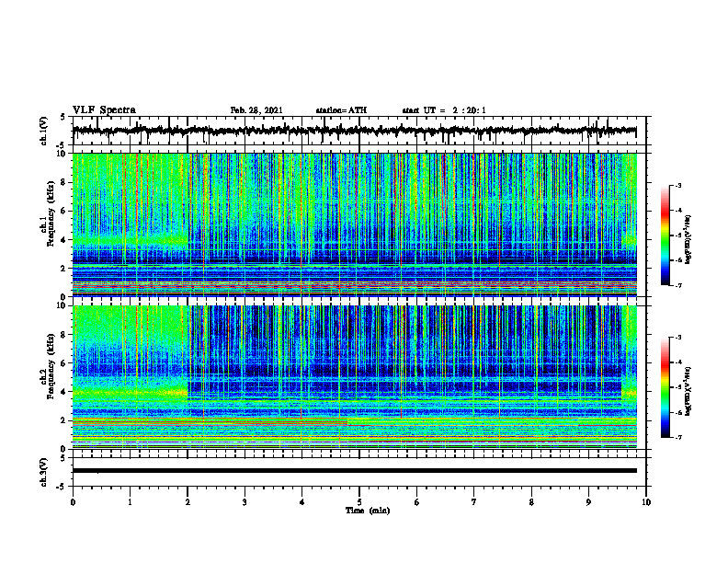Click the '-7' value on ch.2 color bar

[677, 438]
